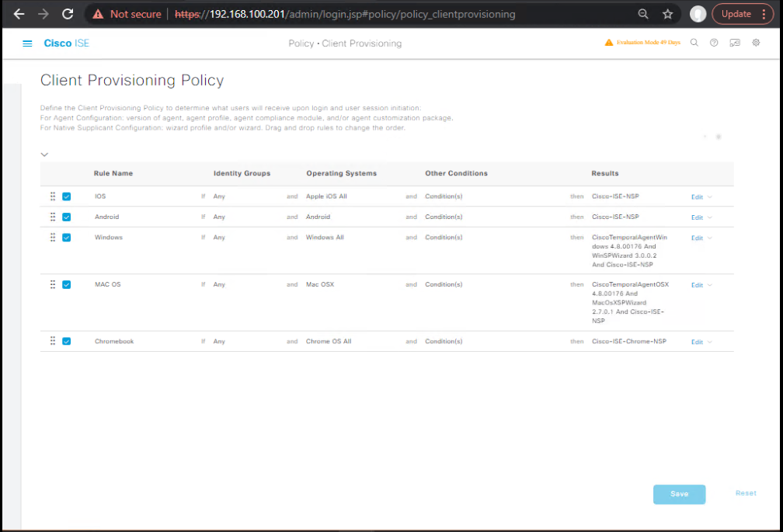The height and width of the screenshot is (532, 783).
Task: Open the ISE help icon
Action: pyautogui.click(x=714, y=43)
